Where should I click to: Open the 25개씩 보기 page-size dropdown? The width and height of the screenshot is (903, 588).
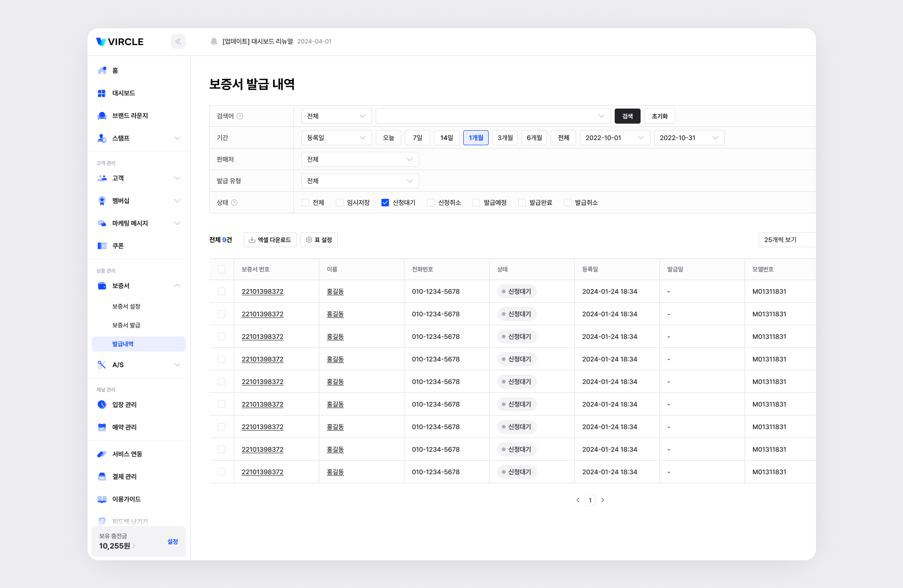[x=786, y=240]
